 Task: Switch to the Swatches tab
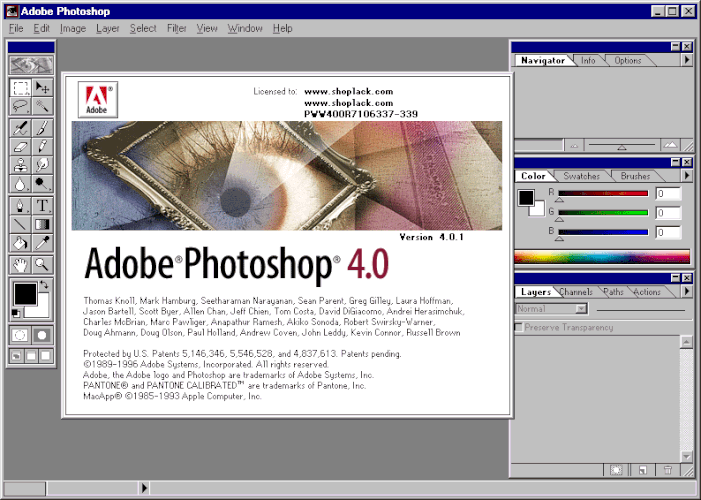[x=581, y=176]
